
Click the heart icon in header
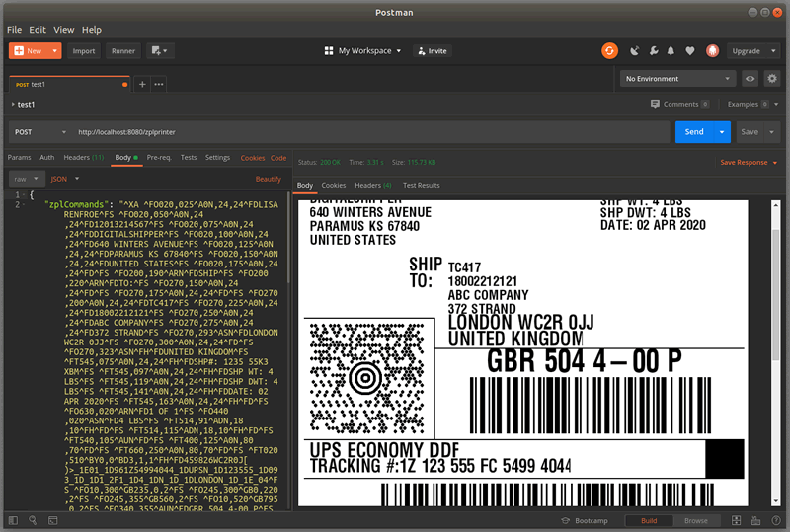(689, 50)
